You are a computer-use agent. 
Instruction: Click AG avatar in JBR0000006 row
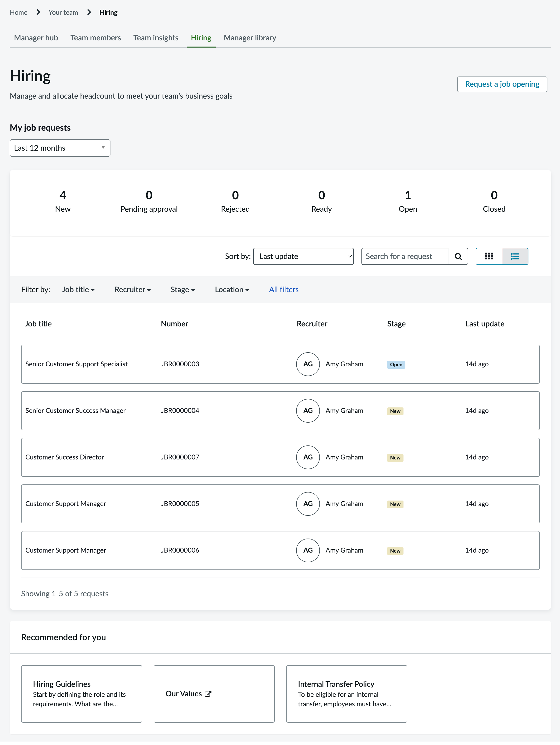point(308,550)
